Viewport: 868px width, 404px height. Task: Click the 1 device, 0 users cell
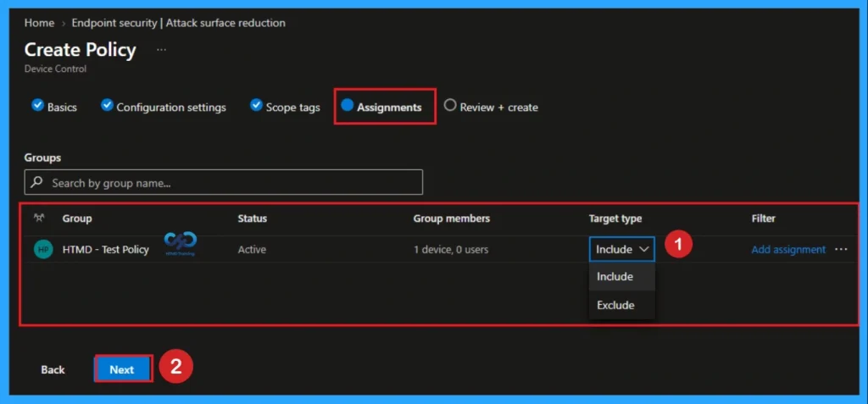coord(451,250)
